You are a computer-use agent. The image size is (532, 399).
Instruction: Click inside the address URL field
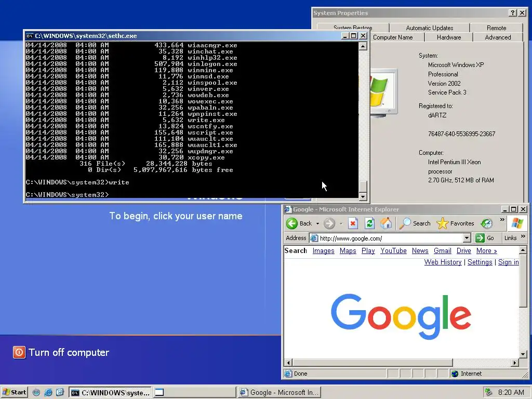tap(390, 238)
